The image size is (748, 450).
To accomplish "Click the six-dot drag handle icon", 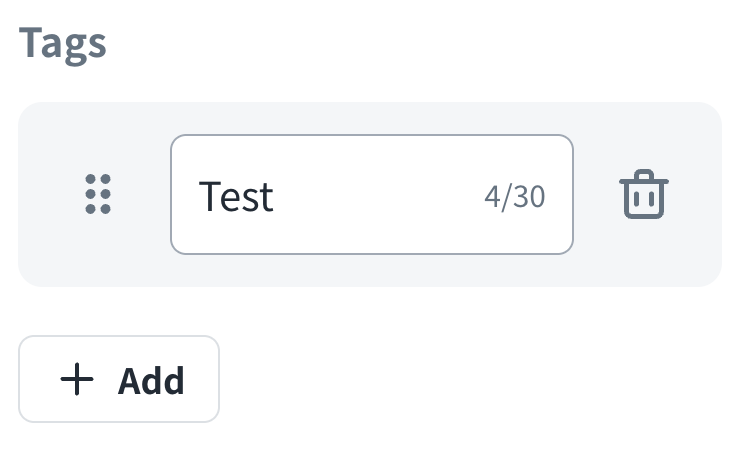I will [x=98, y=194].
